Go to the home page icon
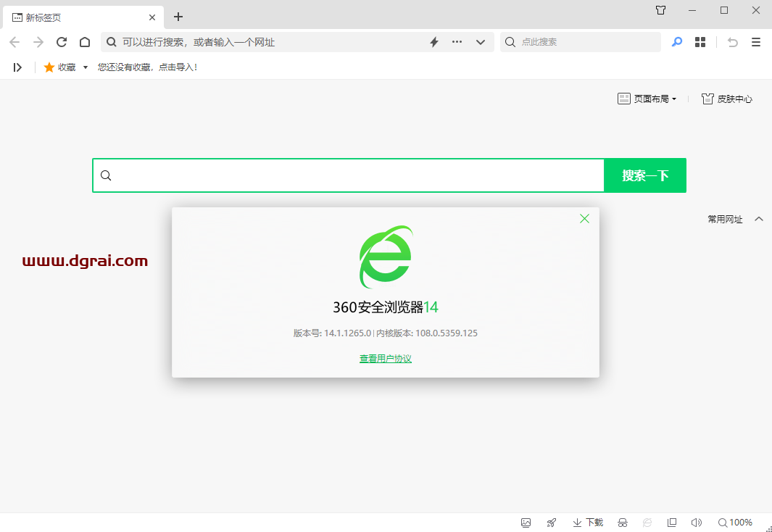Image resolution: width=772 pixels, height=532 pixels. [x=85, y=42]
